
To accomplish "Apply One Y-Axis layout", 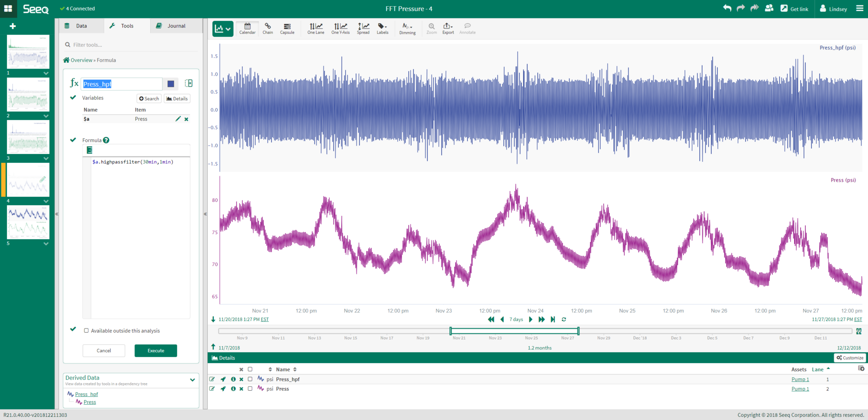I will point(340,29).
